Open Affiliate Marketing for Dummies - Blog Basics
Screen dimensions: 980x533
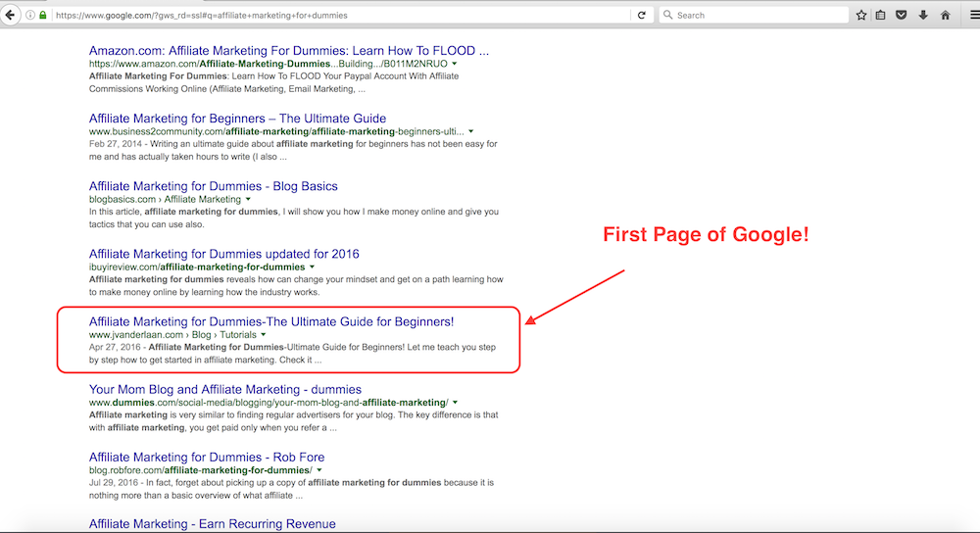click(213, 186)
